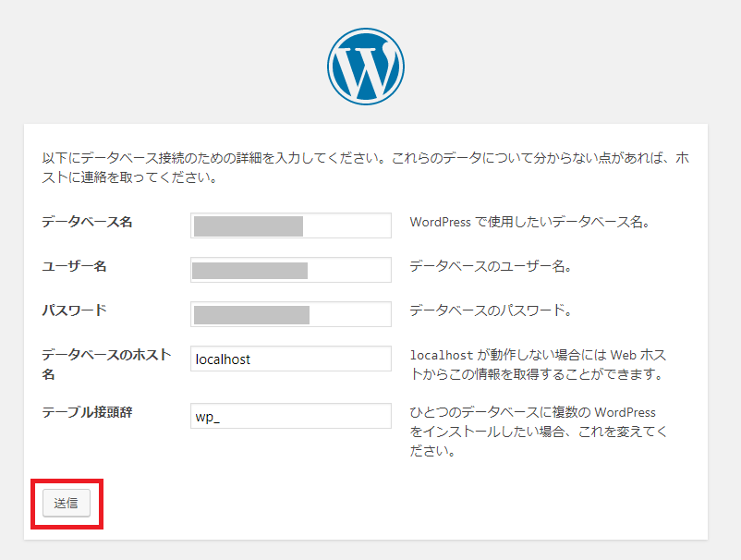Screen dimensions: 741x560
Task: Click the ユーザー名 label
Action: click(x=74, y=266)
